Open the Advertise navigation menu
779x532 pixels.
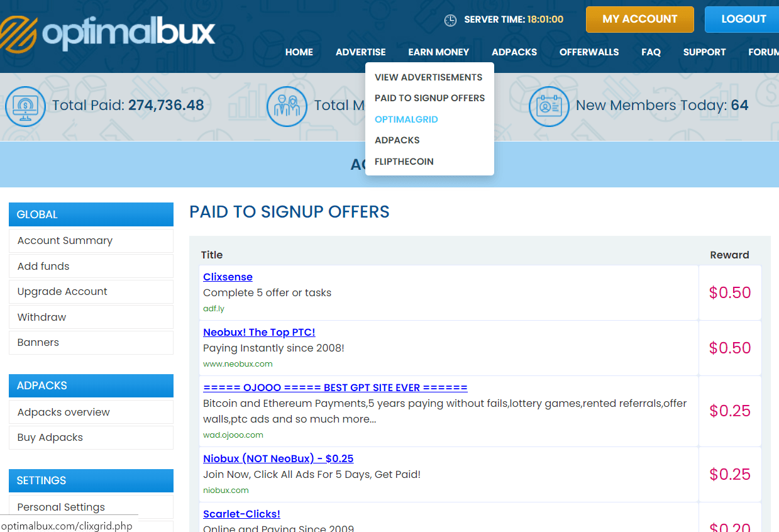pyautogui.click(x=360, y=52)
